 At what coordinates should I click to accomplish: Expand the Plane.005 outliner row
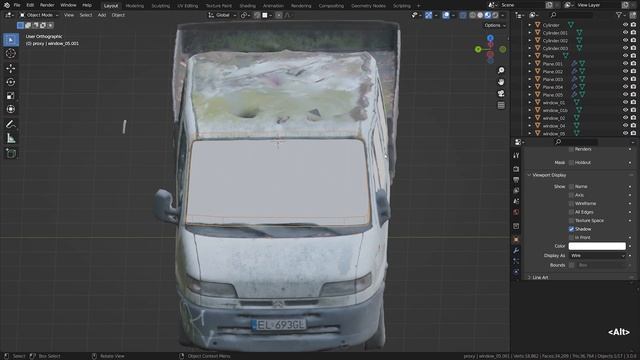click(530, 95)
